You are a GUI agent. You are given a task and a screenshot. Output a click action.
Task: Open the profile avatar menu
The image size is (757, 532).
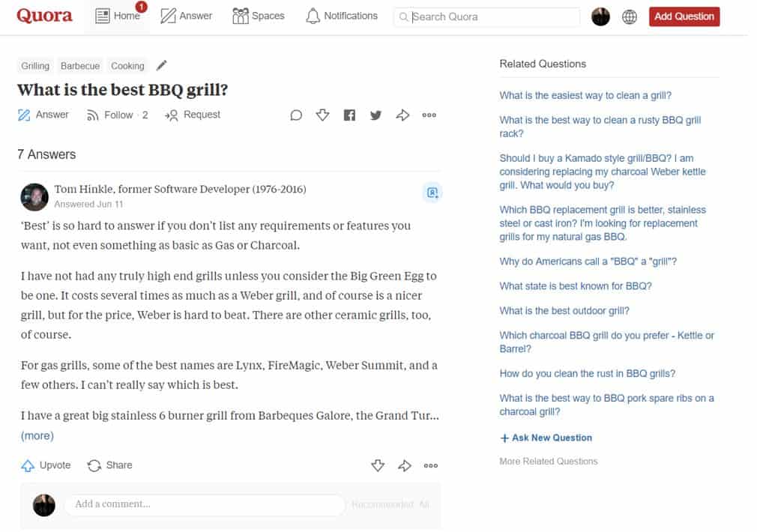tap(600, 17)
